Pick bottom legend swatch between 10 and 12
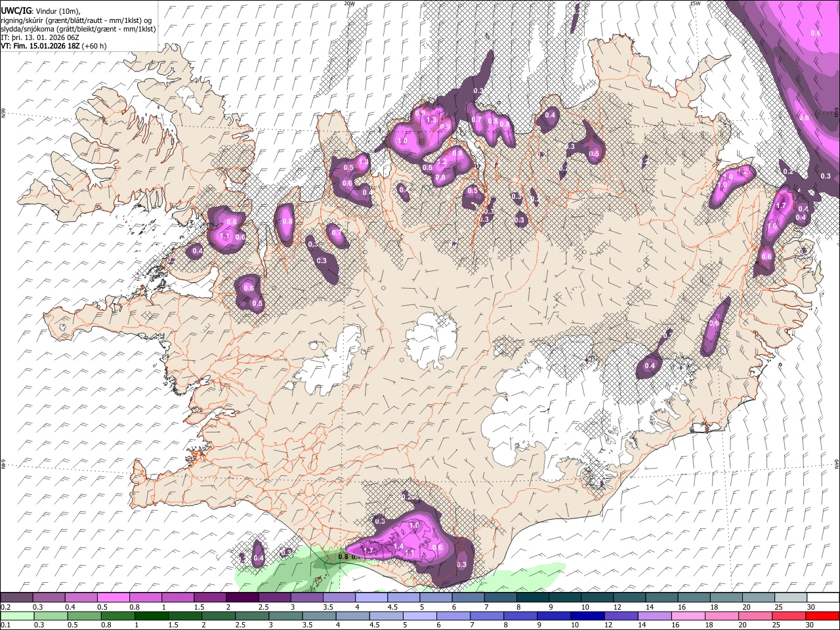 [587, 616]
